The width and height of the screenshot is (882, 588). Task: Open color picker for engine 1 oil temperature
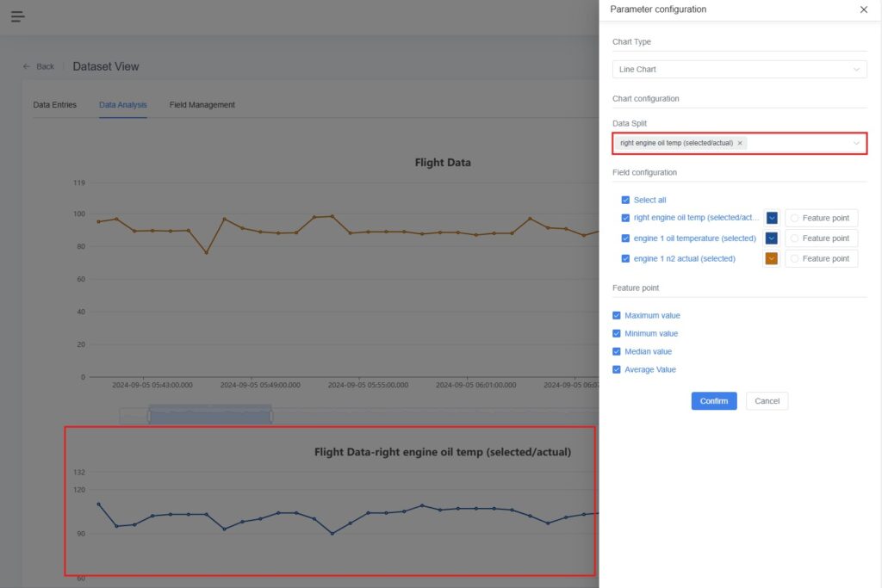(772, 238)
